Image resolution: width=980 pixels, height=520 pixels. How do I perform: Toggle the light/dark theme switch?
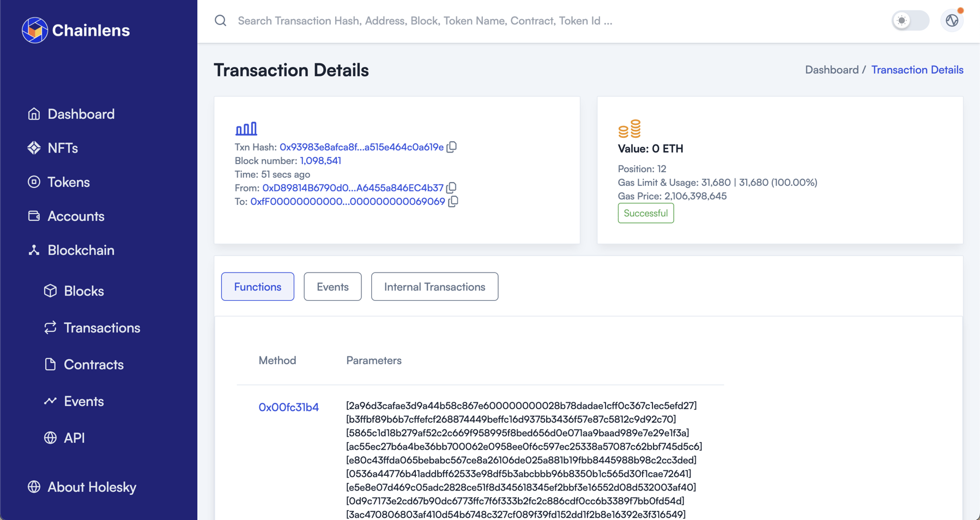pyautogui.click(x=910, y=21)
